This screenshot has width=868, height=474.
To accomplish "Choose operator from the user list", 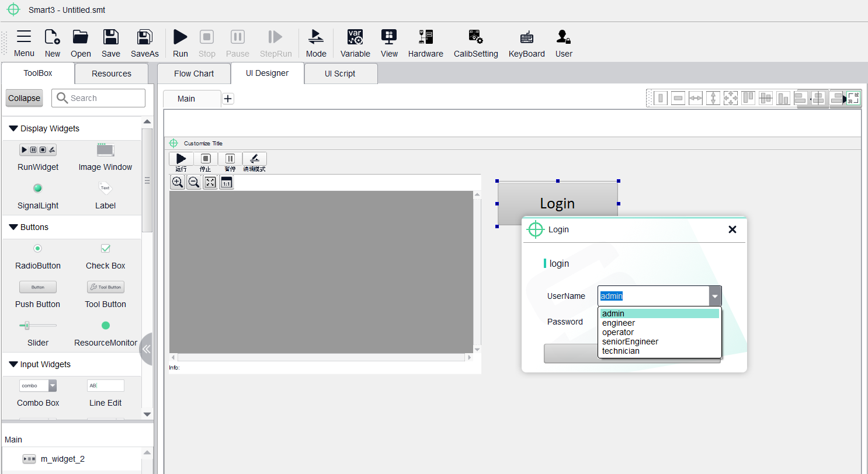I will pyautogui.click(x=660, y=332).
